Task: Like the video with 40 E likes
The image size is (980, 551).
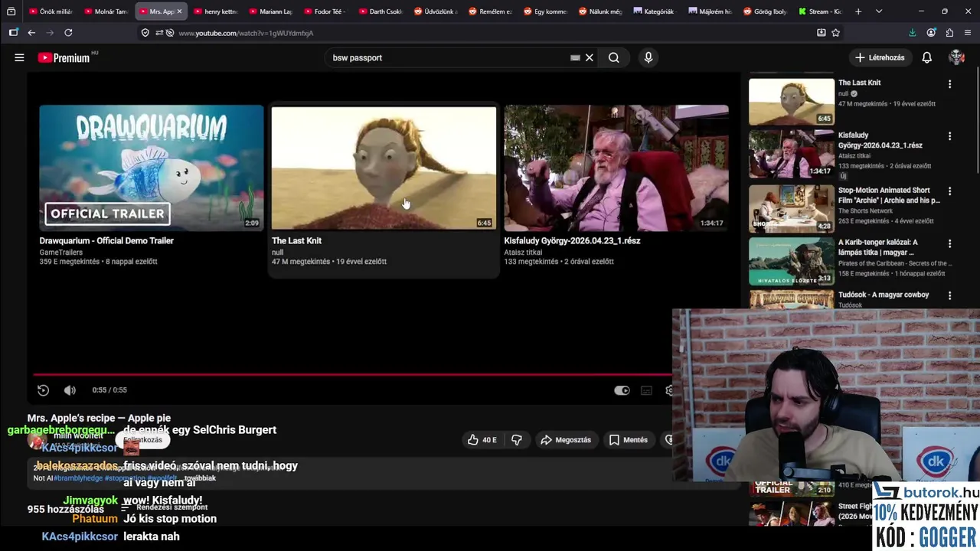Action: point(482,440)
